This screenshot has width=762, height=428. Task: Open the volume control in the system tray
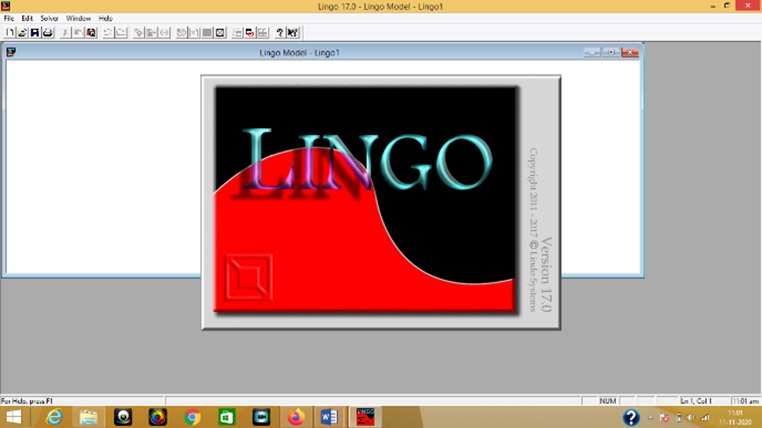[x=691, y=417]
